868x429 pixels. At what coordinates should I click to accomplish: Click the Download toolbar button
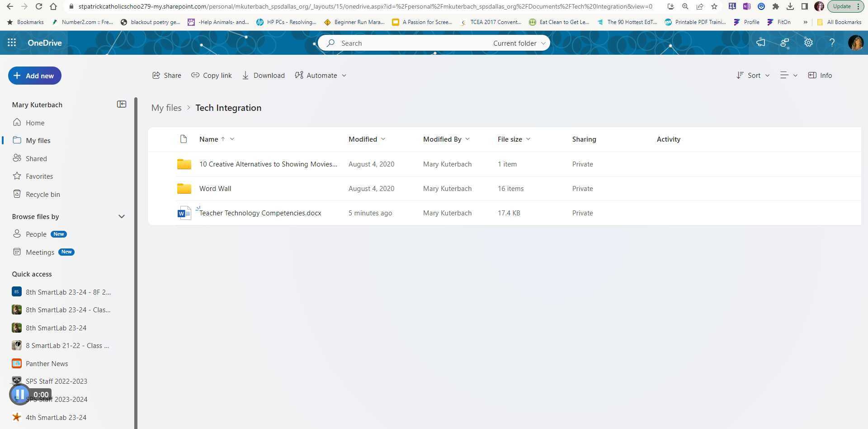tap(263, 75)
